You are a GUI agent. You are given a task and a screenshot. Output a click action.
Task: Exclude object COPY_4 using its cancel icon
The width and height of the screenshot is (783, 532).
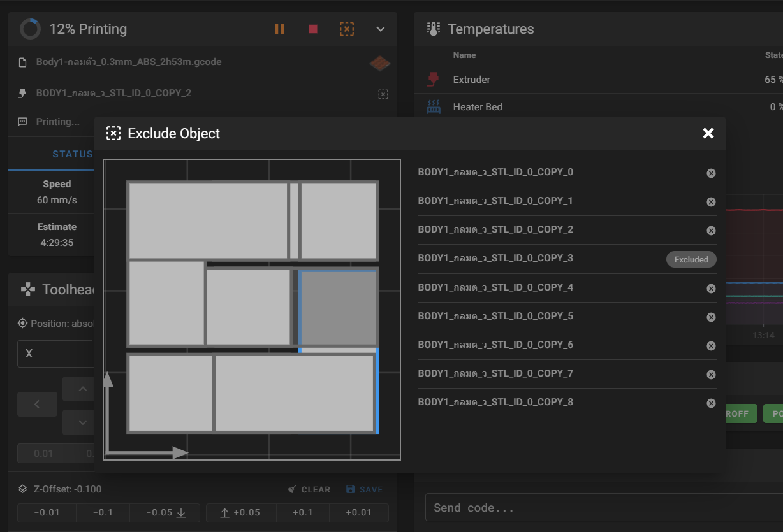(711, 289)
